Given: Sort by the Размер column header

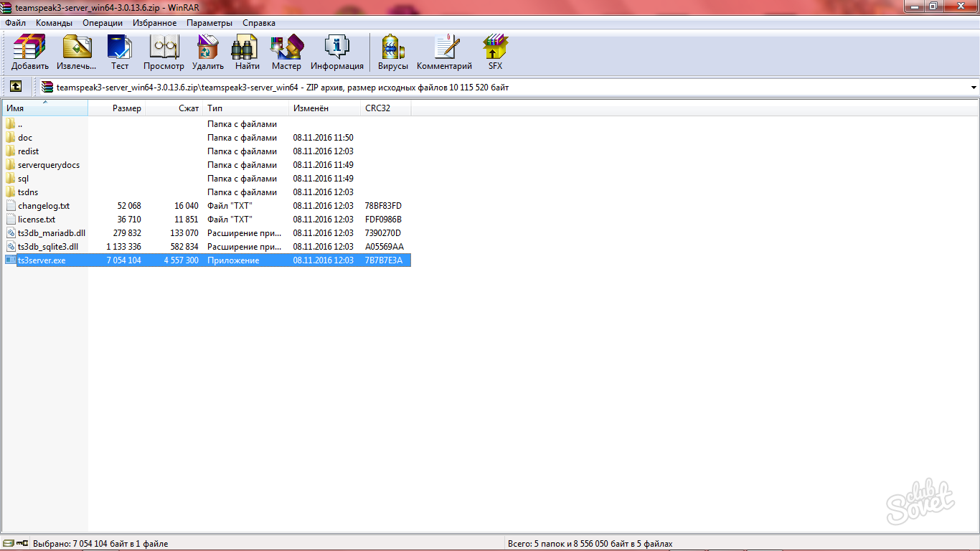Looking at the screenshot, I should tap(126, 108).
